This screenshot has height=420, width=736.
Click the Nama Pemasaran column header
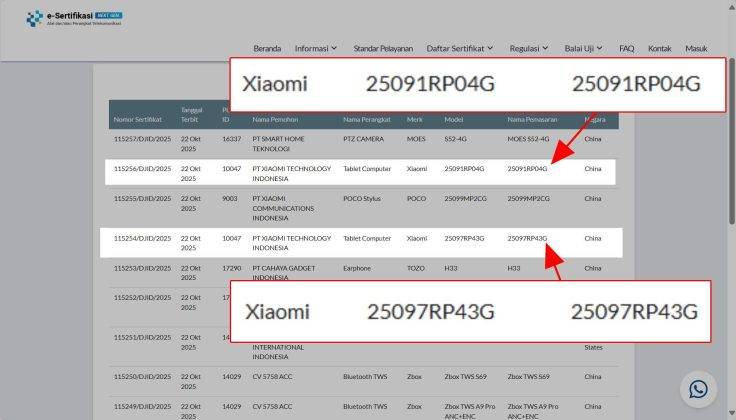(x=532, y=120)
